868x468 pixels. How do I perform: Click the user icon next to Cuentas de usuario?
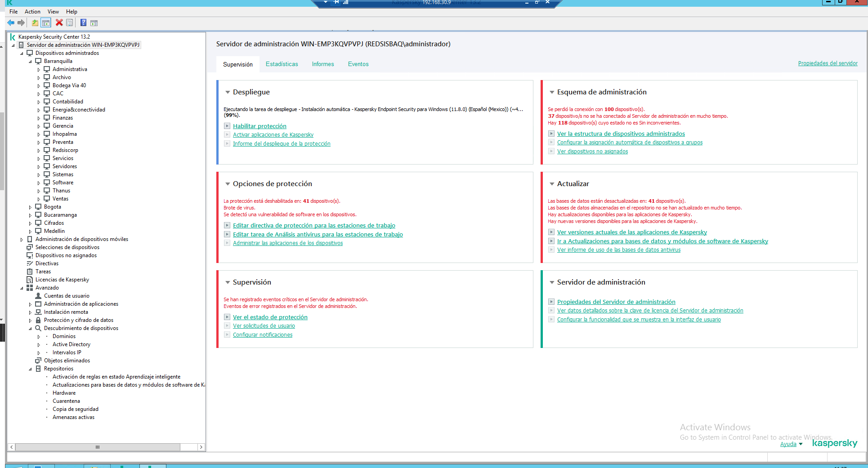click(x=38, y=296)
